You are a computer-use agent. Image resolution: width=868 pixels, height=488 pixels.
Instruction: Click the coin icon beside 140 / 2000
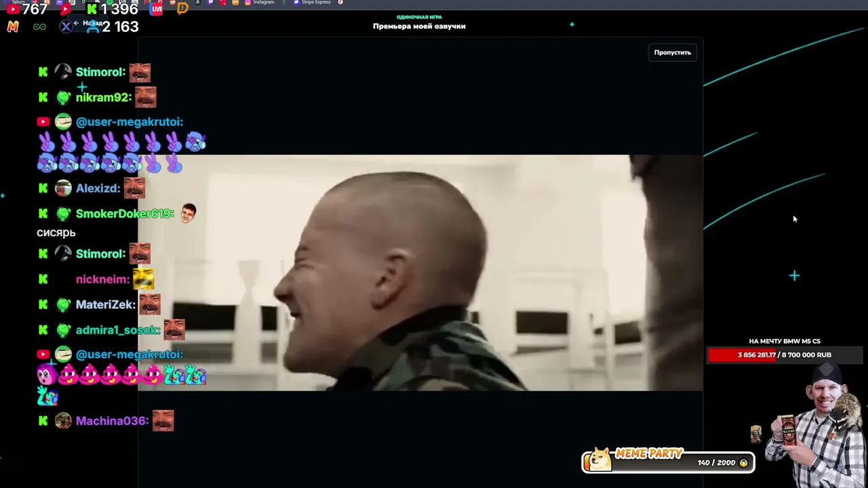[743, 463]
